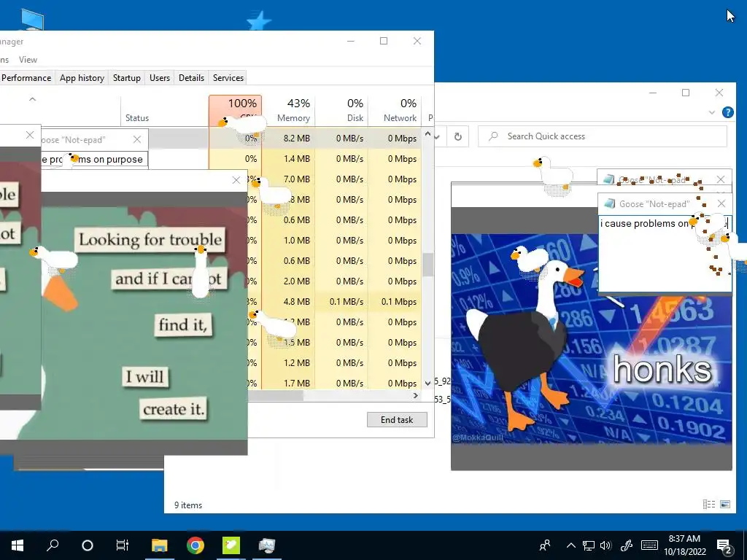Screen dimensions: 747x560
Task: Select the row showing 4.8 MB memory
Action: (333, 301)
